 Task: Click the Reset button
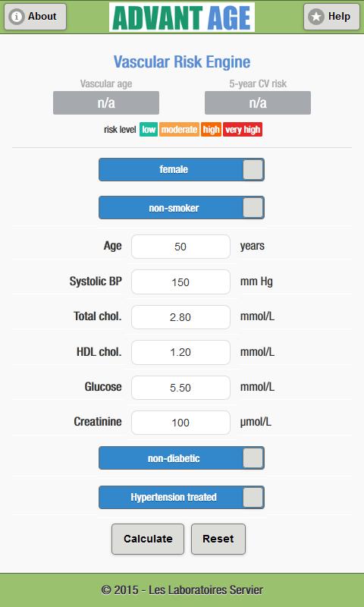pos(218,539)
